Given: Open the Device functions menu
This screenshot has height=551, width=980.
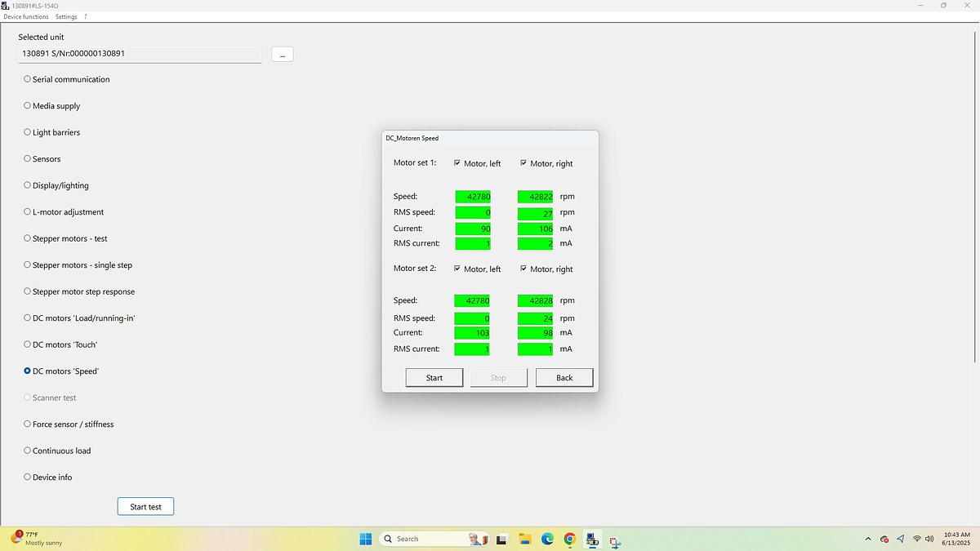Looking at the screenshot, I should click(x=25, y=16).
